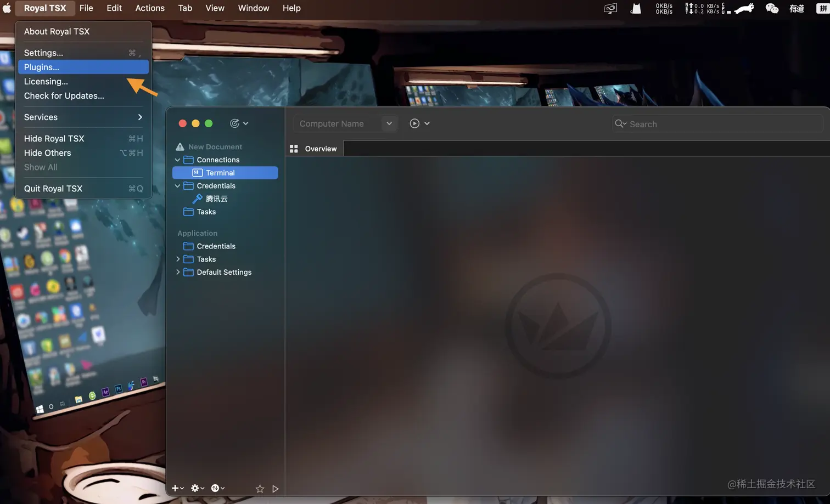Select the Connections folder
Screen dimensions: 830x504
[x=218, y=160]
